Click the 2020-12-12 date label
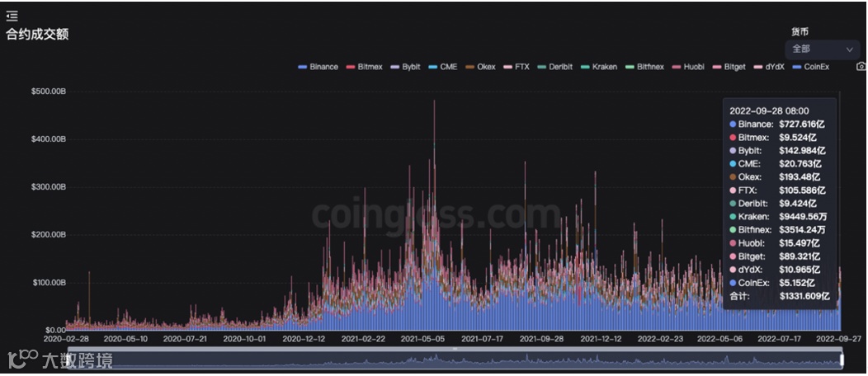The image size is (868, 376). click(304, 338)
